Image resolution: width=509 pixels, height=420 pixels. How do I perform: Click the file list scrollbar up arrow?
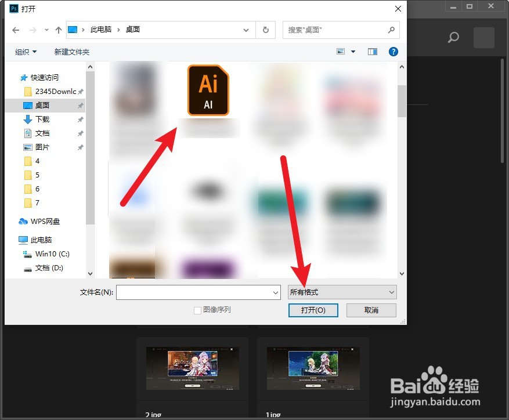point(402,67)
